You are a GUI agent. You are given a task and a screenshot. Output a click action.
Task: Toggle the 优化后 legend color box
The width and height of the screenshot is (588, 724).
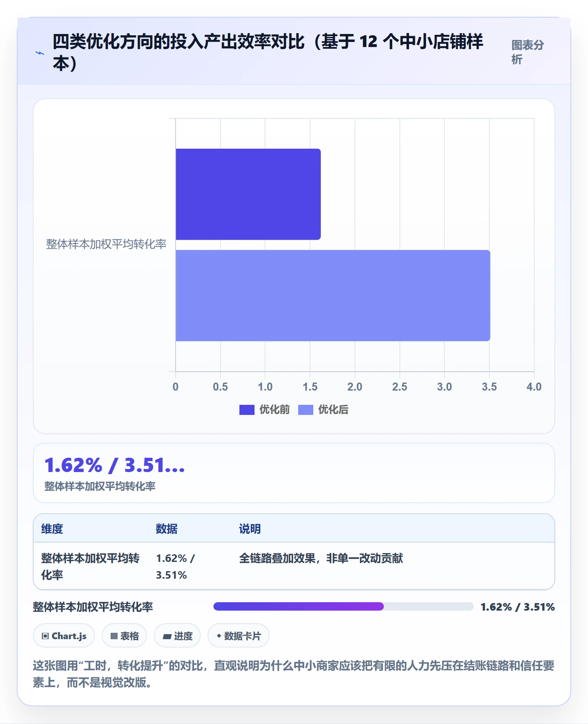(306, 410)
